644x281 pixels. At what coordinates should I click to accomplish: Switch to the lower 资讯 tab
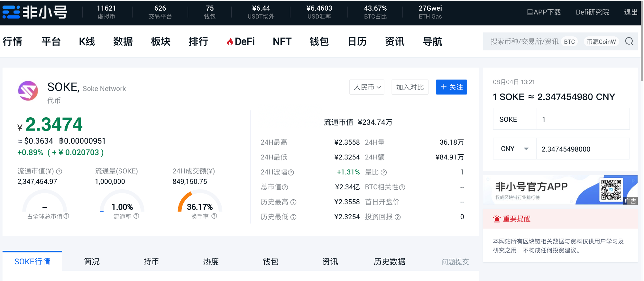pyautogui.click(x=330, y=261)
